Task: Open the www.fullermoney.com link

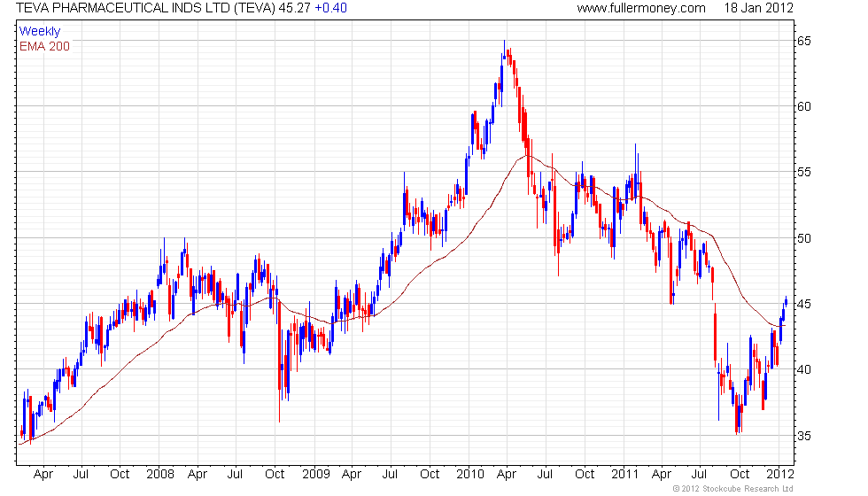Action: 641,8
